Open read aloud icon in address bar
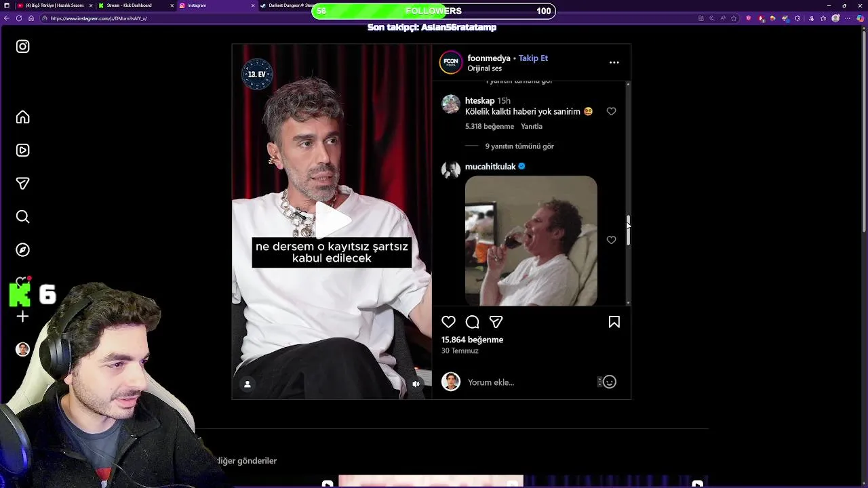This screenshot has width=868, height=488. (x=723, y=18)
